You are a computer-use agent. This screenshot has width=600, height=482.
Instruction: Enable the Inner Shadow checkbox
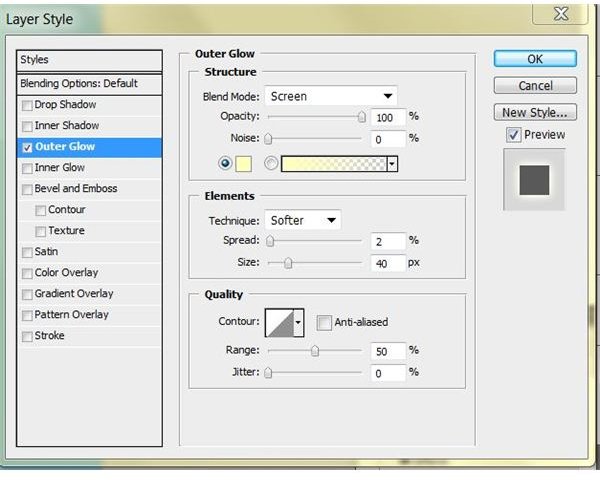tap(27, 126)
